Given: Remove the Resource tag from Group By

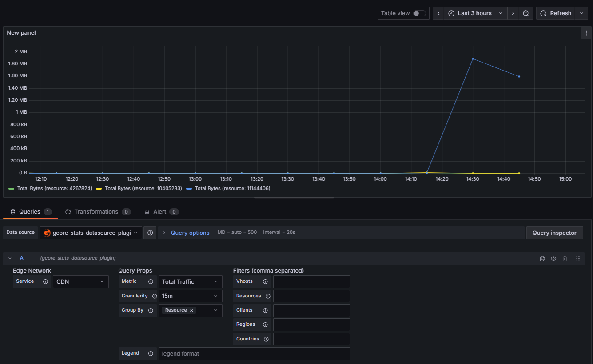Looking at the screenshot, I should coord(191,310).
